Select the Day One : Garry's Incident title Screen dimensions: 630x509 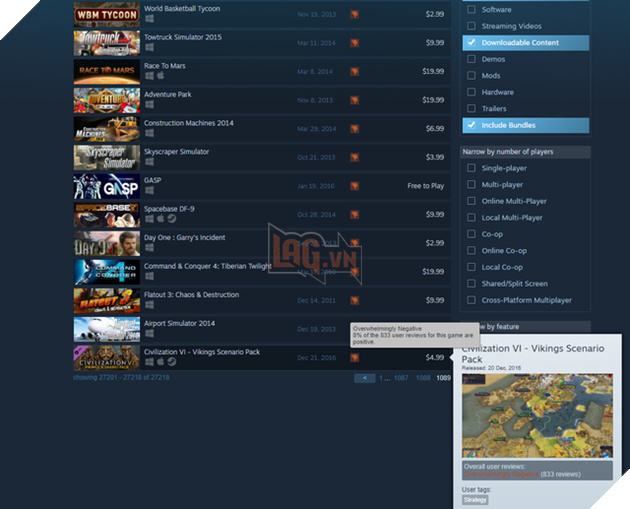184,237
